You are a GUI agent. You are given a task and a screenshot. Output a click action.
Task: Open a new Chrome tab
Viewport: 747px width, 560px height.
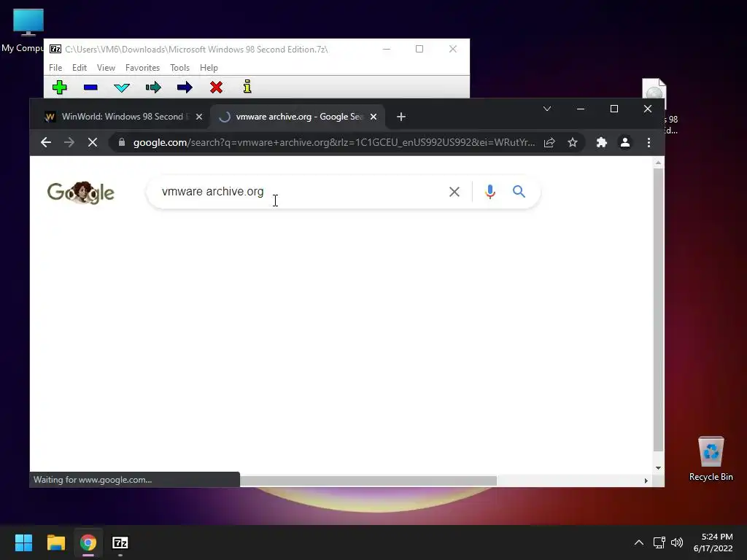pyautogui.click(x=401, y=117)
